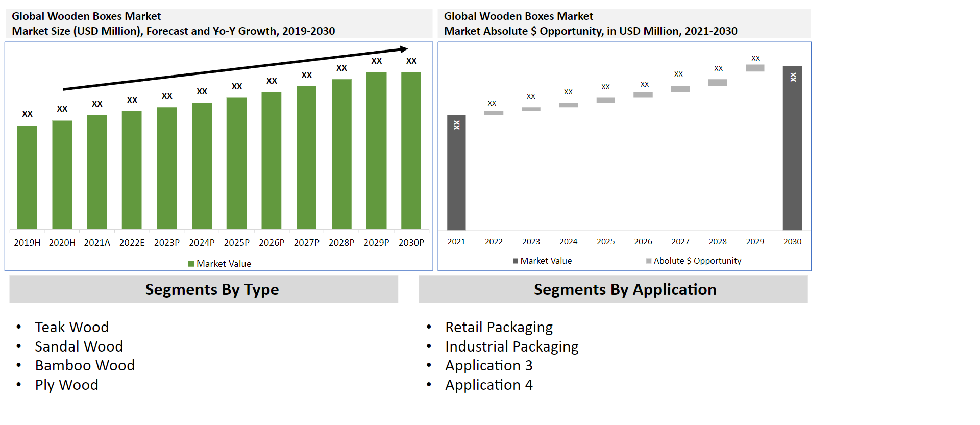
Task: Click the 2020H green bar
Action: 62,174
